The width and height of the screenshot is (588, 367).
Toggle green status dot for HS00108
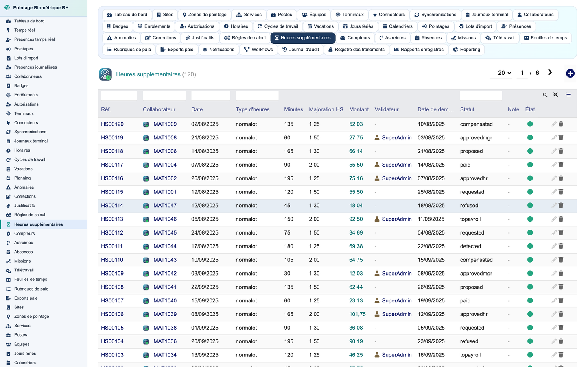530,287
